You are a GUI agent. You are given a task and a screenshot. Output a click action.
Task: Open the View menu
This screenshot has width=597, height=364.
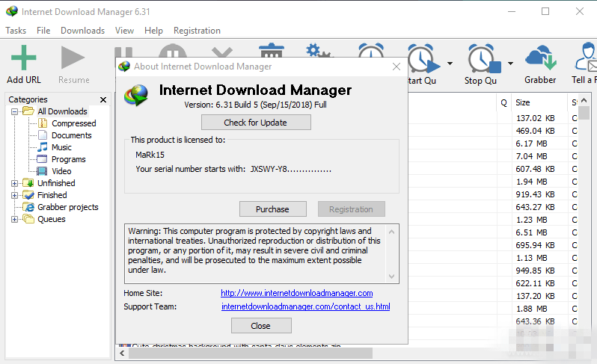coord(124,31)
